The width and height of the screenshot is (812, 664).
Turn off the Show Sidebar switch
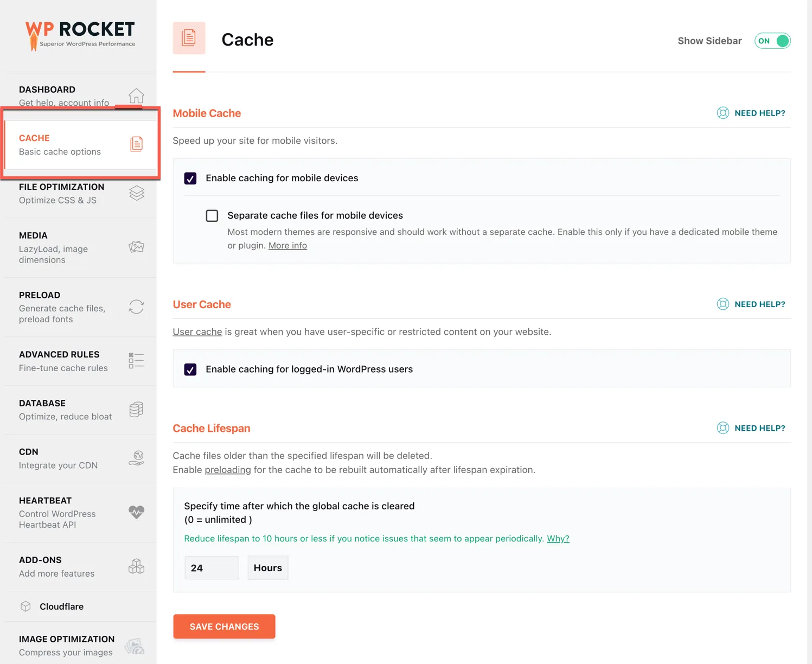point(772,41)
